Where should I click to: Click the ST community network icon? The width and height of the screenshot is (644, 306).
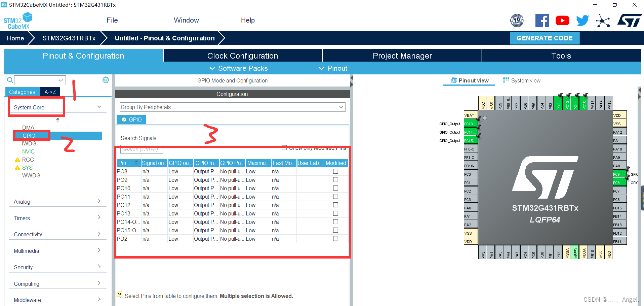click(x=603, y=21)
